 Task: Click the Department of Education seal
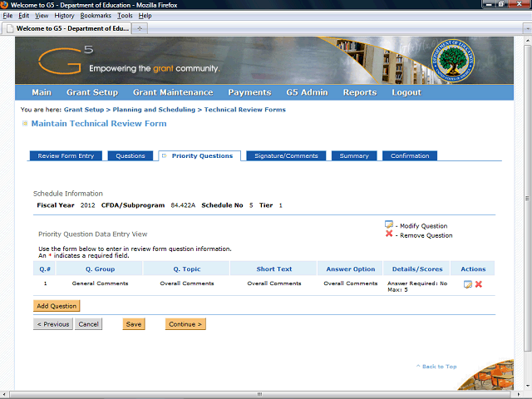(452, 61)
